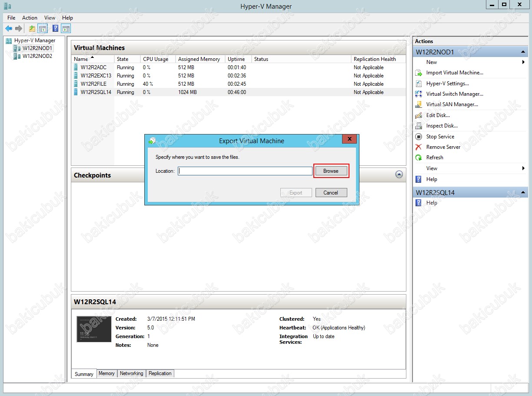This screenshot has height=396, width=532.
Task: Open the File menu
Action: pos(11,18)
